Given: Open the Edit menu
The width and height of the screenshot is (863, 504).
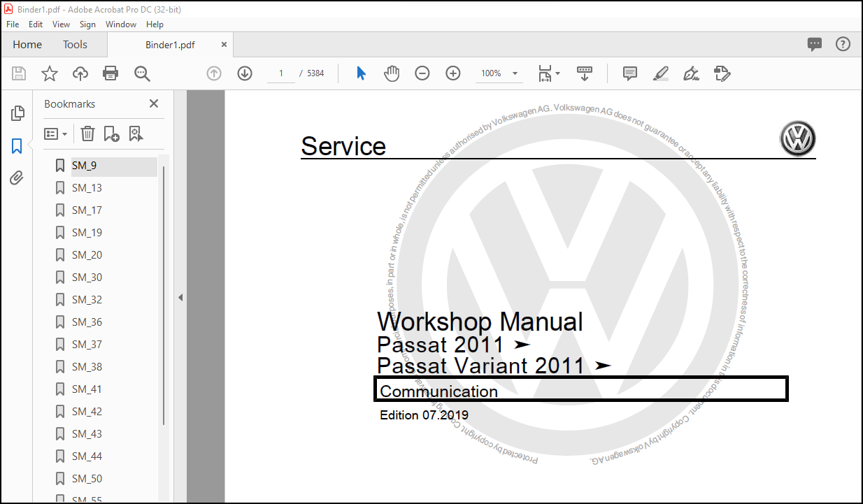Looking at the screenshot, I should click(36, 24).
